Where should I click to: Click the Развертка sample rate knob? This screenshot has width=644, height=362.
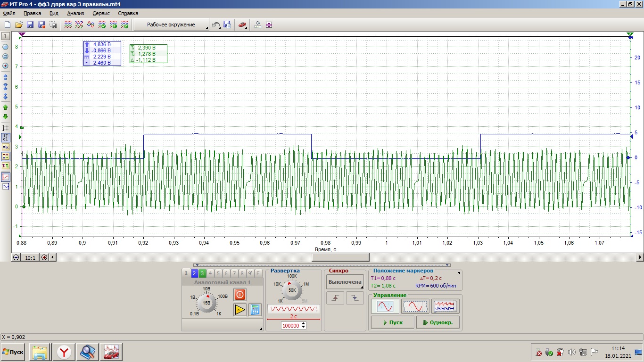[x=292, y=290]
